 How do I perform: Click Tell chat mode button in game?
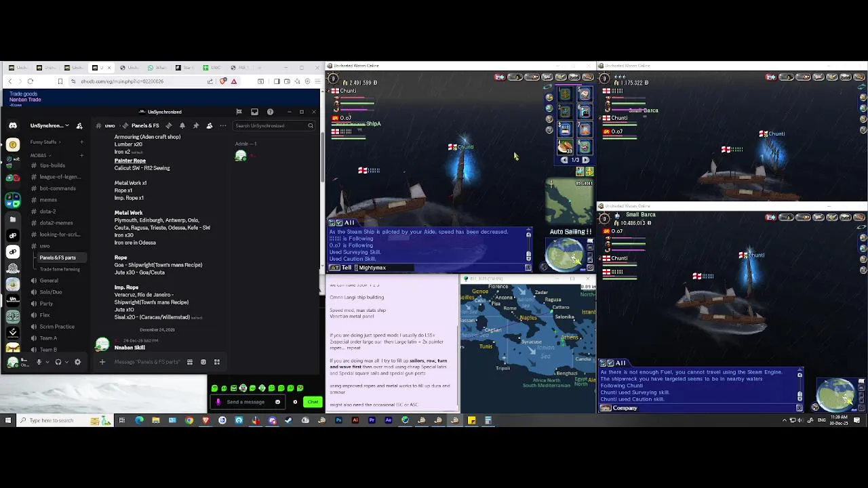[x=341, y=268]
